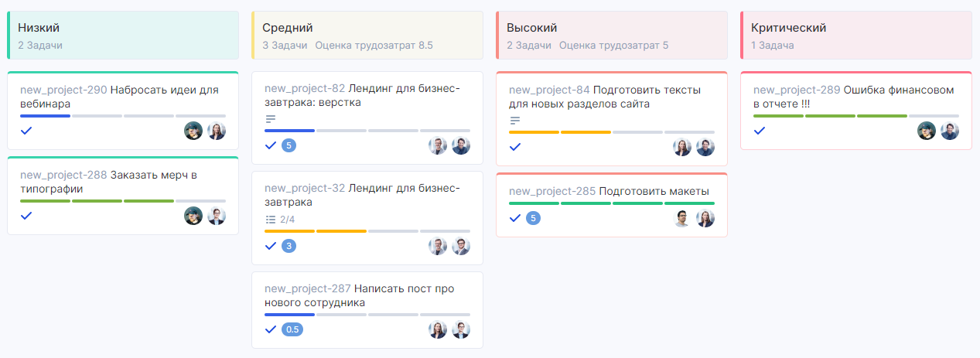
Task: Click the woman avatar on card new_project-290
Action: pyautogui.click(x=217, y=131)
